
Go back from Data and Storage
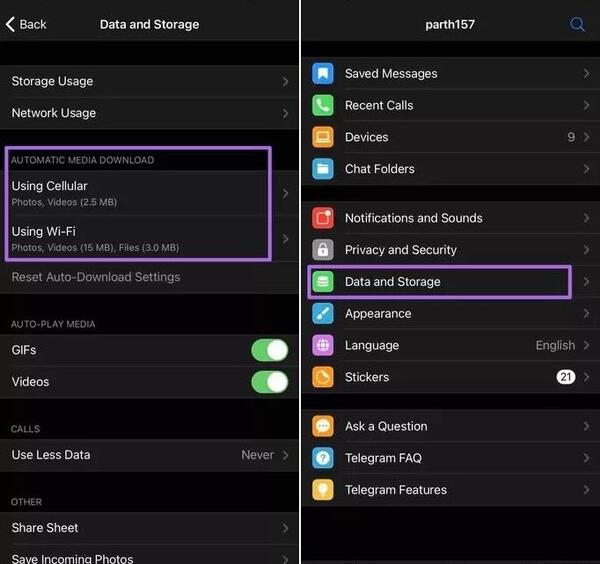coord(26,24)
